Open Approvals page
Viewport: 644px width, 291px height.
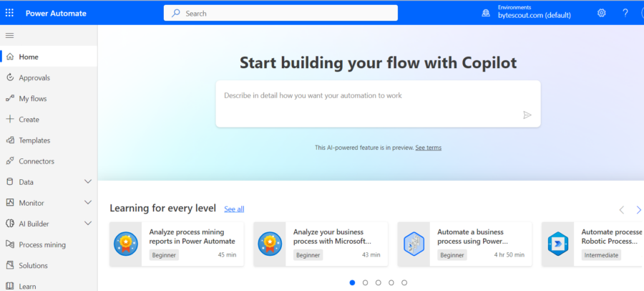coord(49,77)
